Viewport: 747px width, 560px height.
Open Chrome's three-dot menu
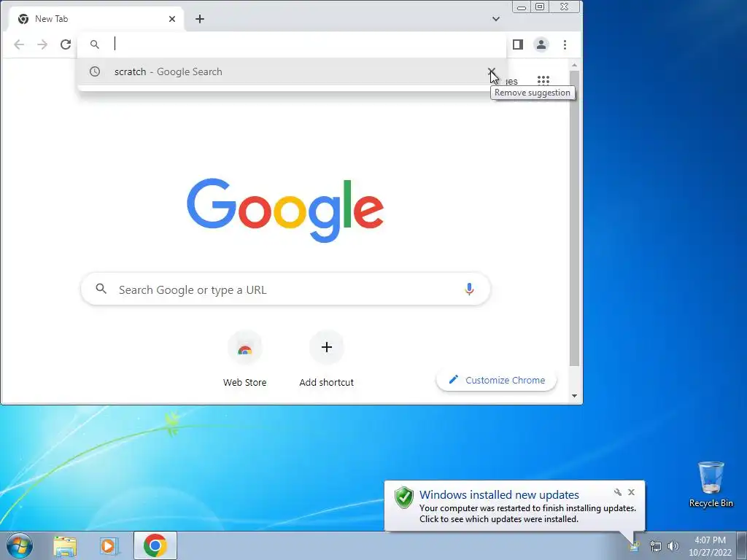(565, 44)
